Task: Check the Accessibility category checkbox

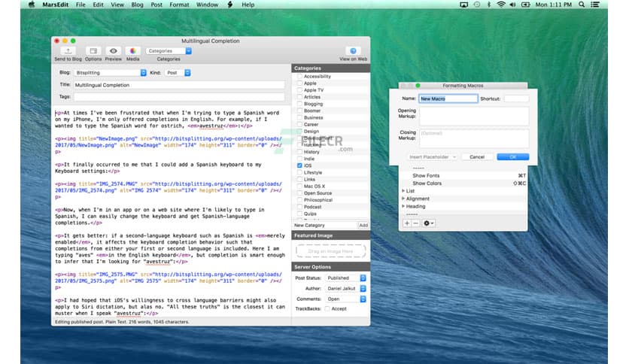Action: pyautogui.click(x=299, y=76)
